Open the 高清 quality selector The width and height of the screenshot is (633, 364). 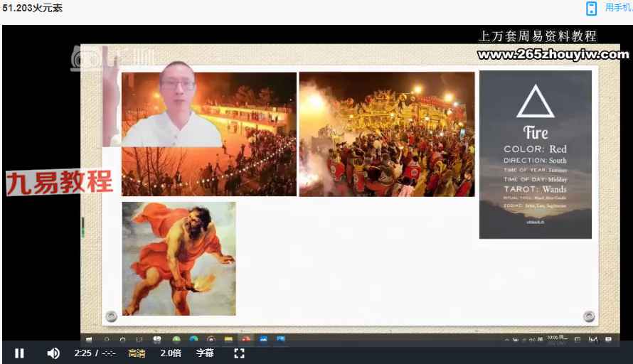click(137, 353)
